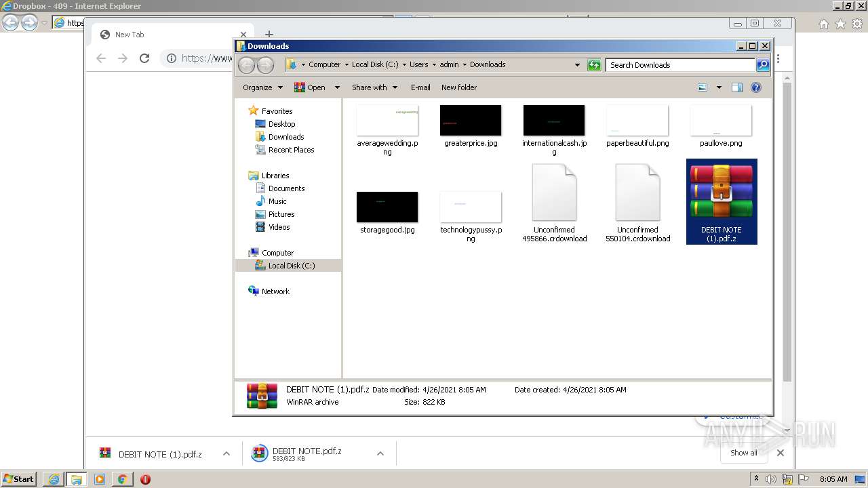
Task: Open Explorer help icon
Action: pos(756,87)
